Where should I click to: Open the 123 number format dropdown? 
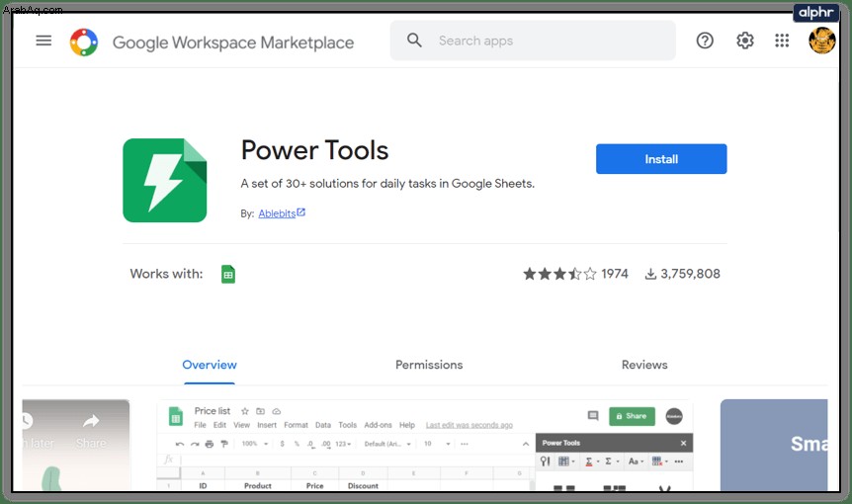point(343,444)
